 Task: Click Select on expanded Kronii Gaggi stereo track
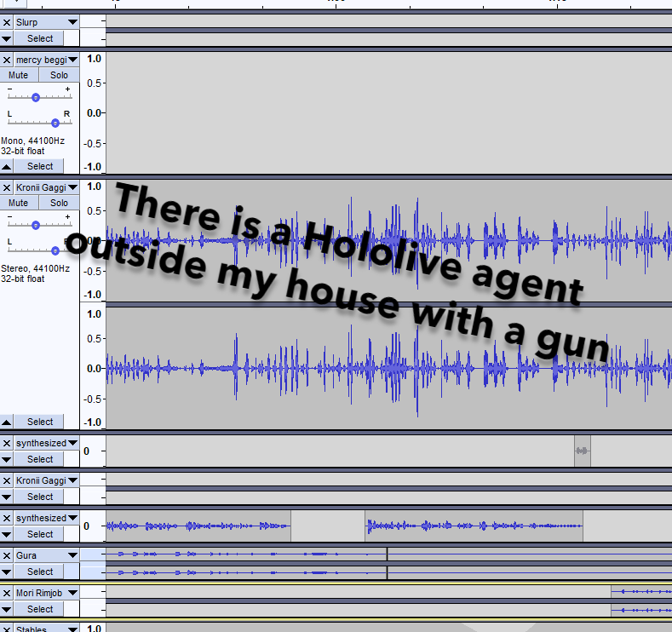(40, 422)
